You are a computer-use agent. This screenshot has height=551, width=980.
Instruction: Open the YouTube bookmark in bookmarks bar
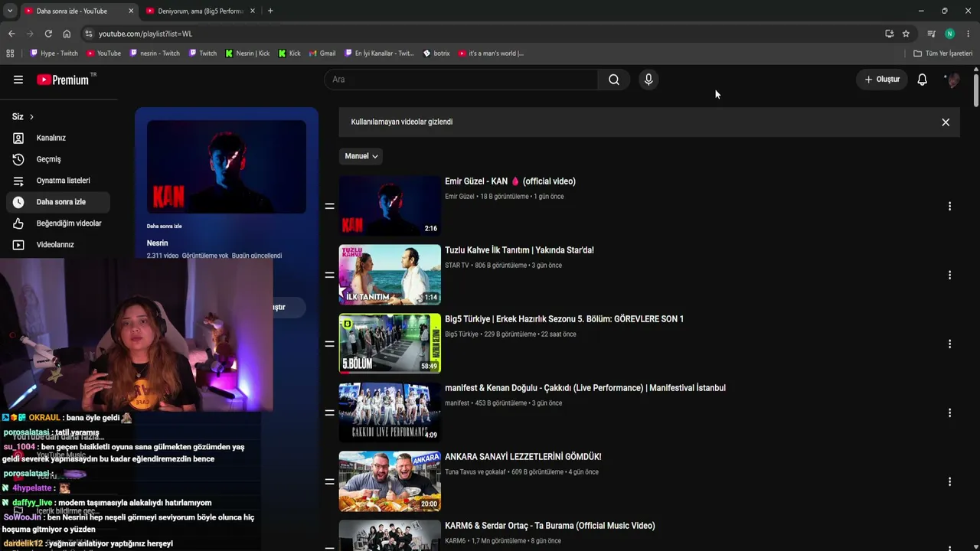coord(103,54)
